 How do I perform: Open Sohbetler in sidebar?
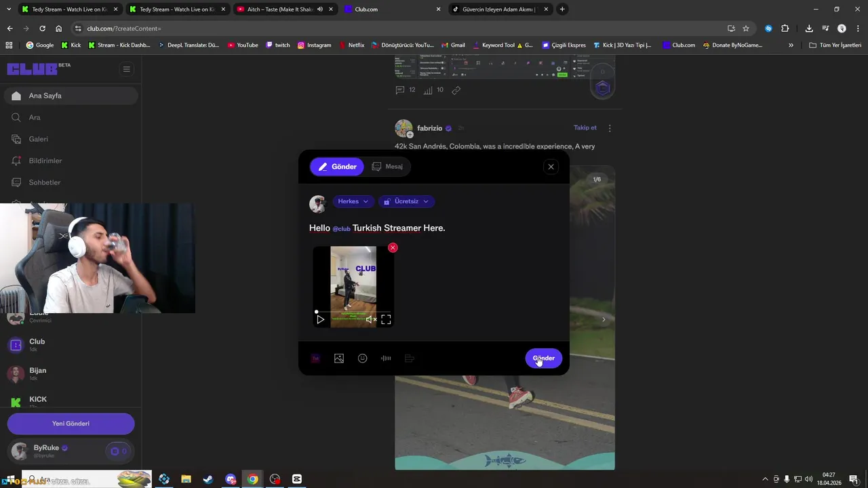71,182
